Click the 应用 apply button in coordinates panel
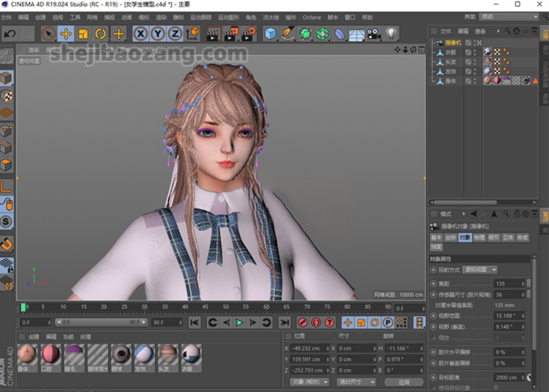 [x=404, y=382]
